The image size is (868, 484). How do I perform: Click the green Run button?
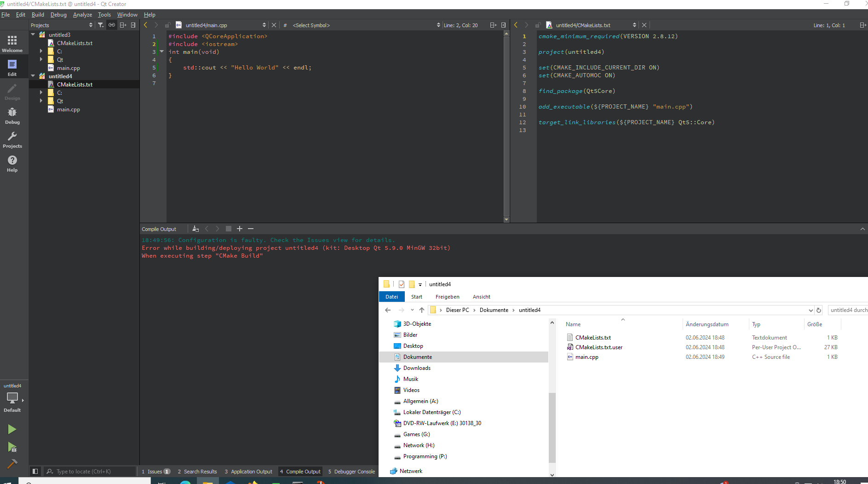[x=12, y=429]
